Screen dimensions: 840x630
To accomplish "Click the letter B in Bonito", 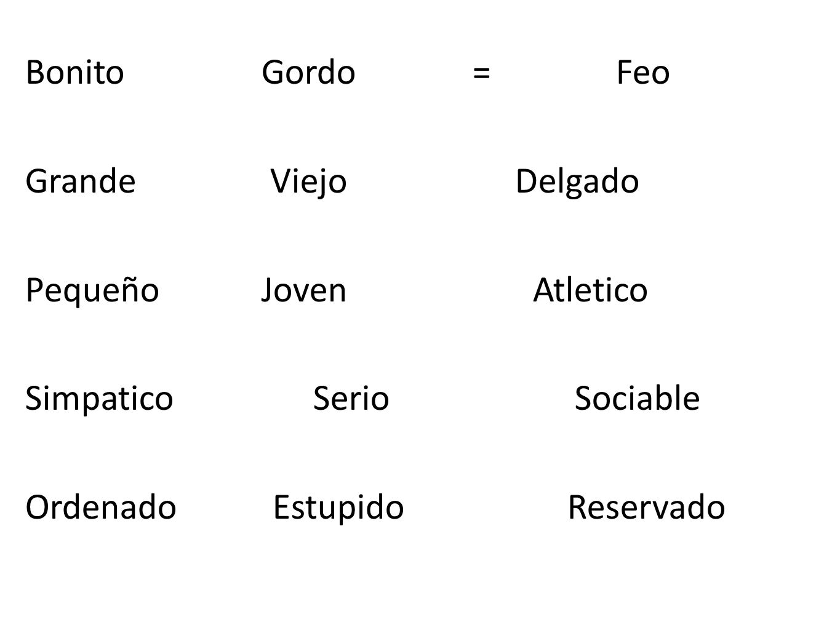I will [x=34, y=73].
